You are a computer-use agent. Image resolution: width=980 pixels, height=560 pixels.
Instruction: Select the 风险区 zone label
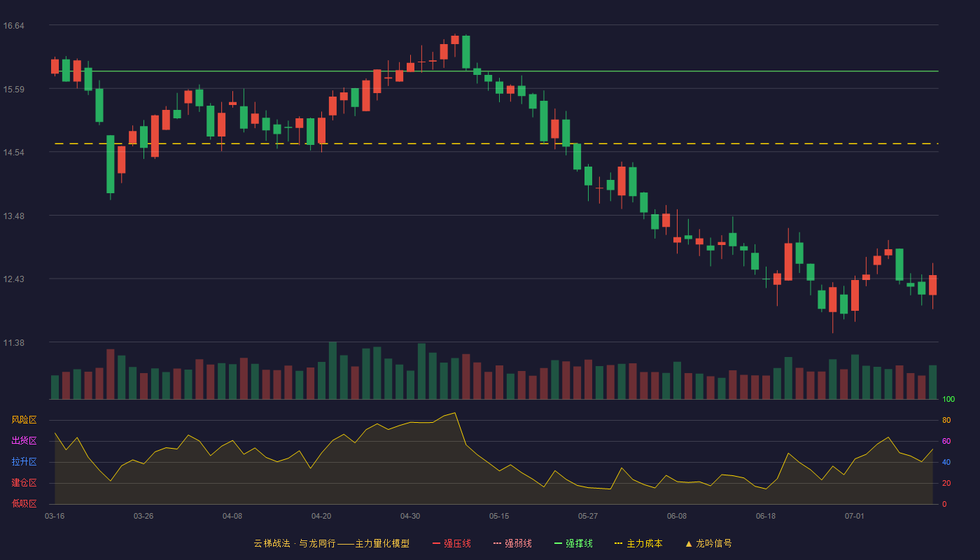coord(24,420)
